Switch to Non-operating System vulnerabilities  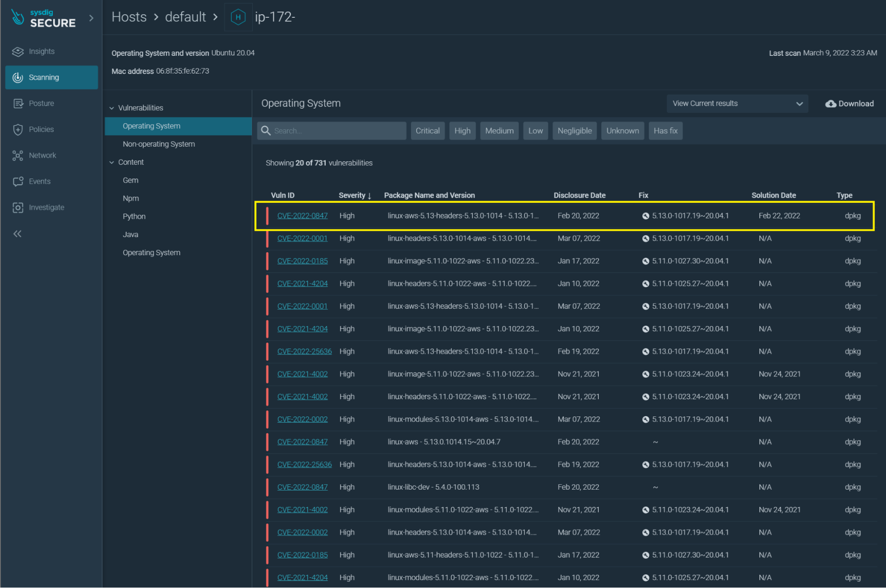click(x=159, y=144)
